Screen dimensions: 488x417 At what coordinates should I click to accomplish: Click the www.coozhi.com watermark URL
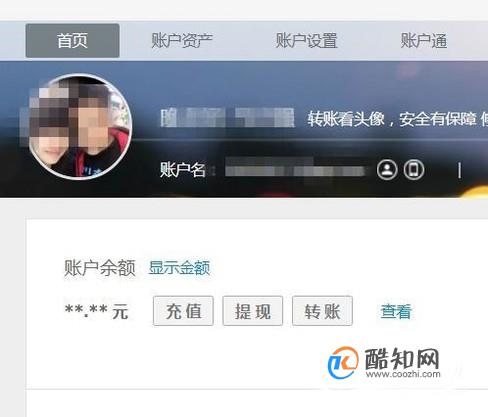click(403, 374)
